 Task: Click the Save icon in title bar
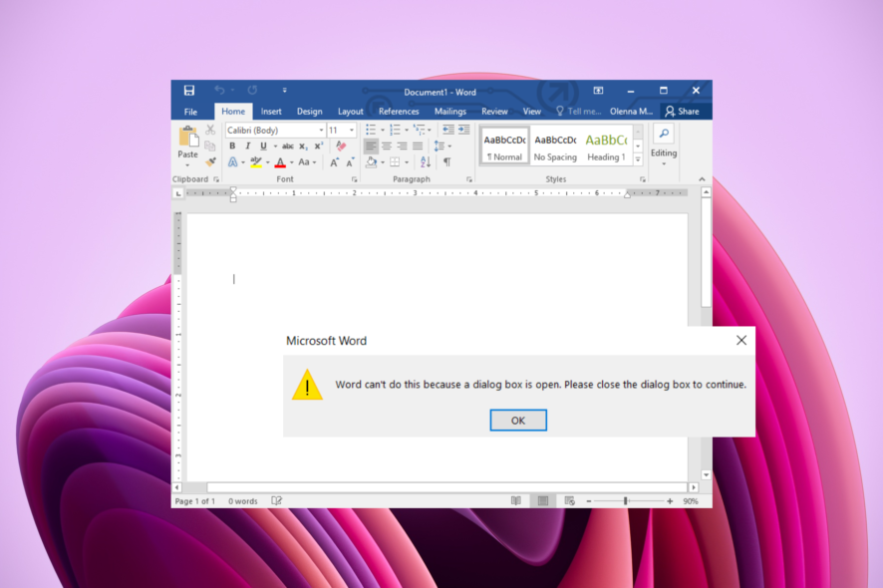tap(189, 90)
